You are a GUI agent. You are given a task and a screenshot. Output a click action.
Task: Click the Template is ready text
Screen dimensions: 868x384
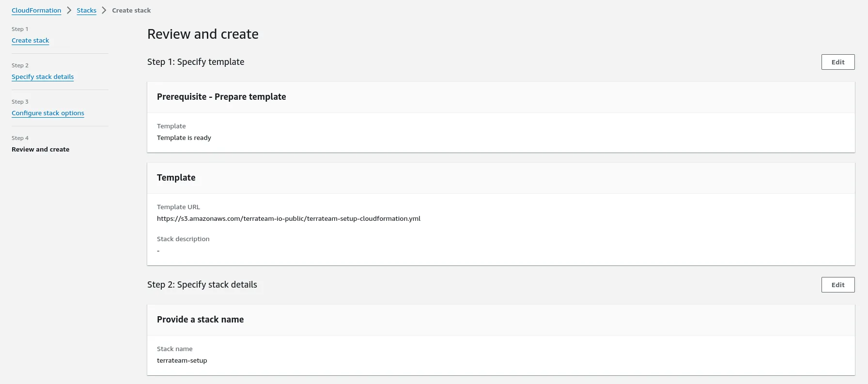pos(184,138)
